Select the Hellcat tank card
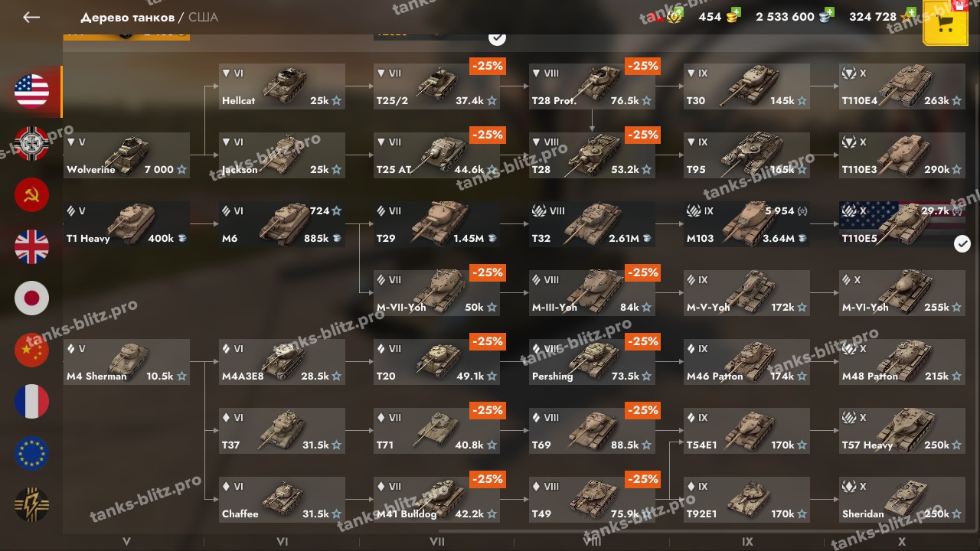Viewport: 980px width, 551px height. [282, 86]
